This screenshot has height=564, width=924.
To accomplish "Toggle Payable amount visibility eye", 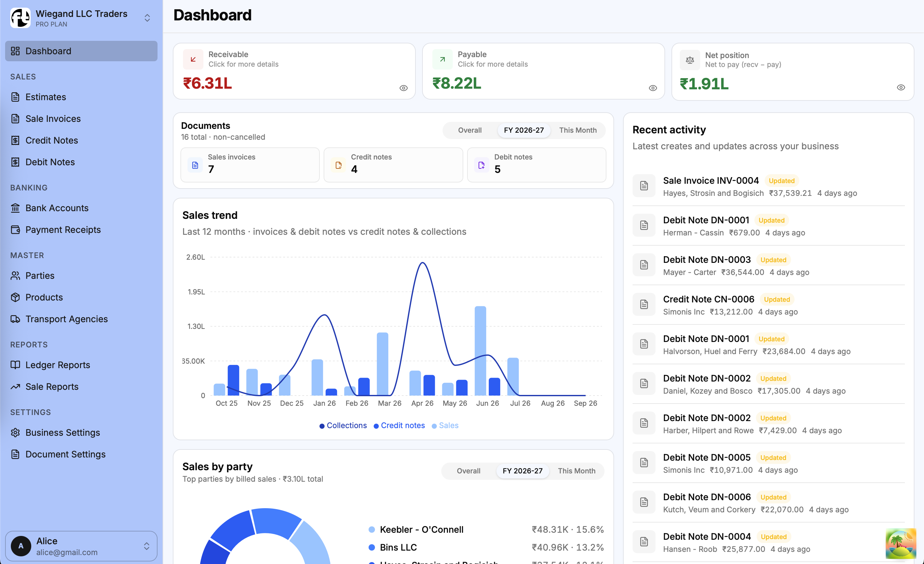I will click(x=653, y=88).
